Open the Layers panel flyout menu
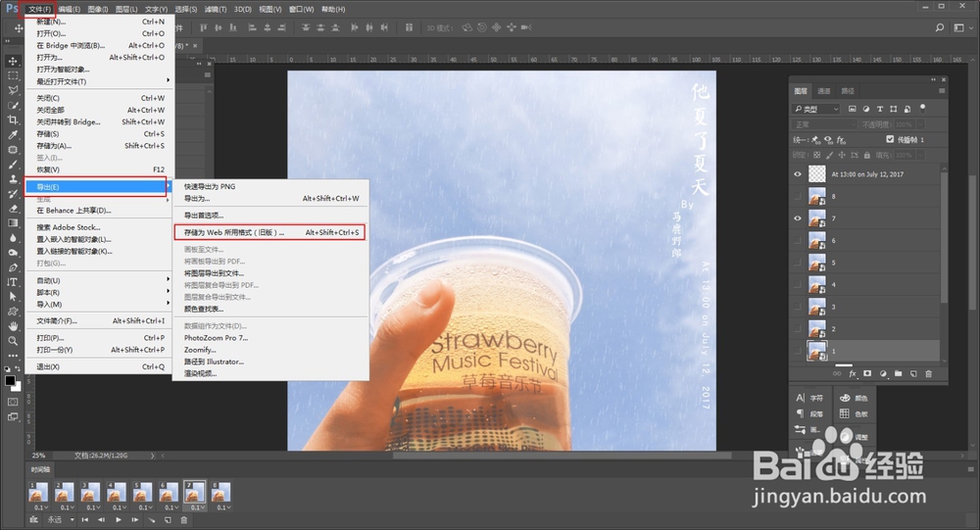 pyautogui.click(x=941, y=91)
